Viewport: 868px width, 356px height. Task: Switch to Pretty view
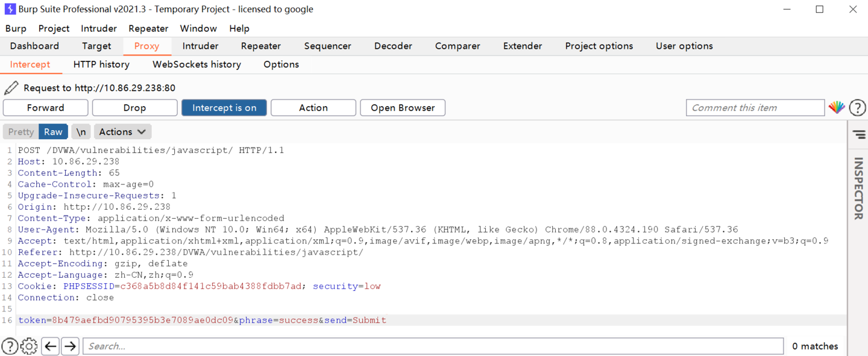[21, 132]
